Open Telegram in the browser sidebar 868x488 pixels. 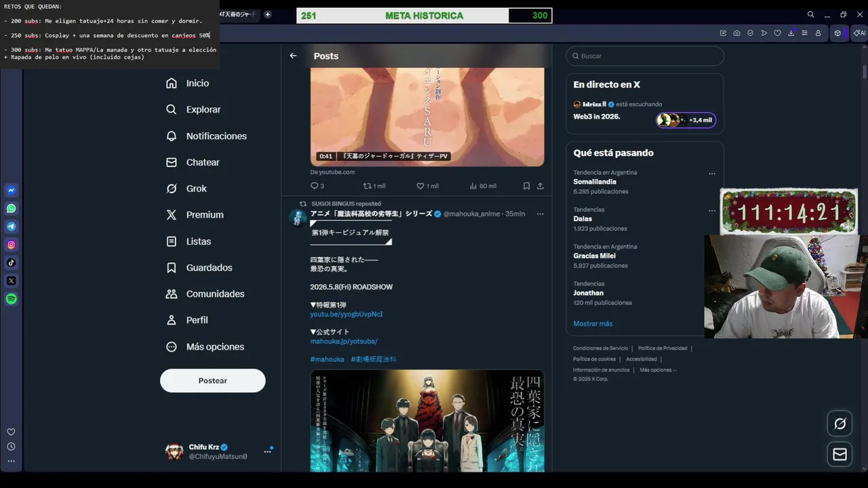point(12,226)
